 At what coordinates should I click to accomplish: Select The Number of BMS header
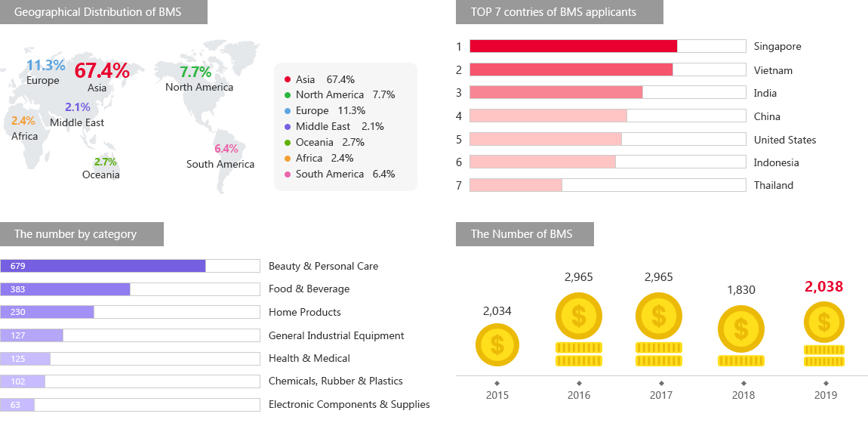[x=525, y=234]
